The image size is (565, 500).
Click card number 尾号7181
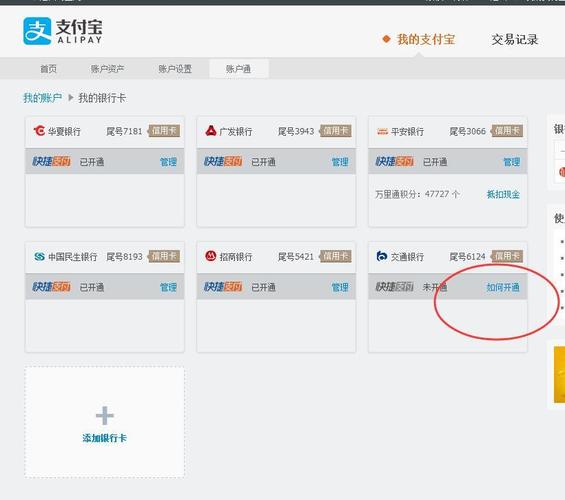(x=124, y=131)
